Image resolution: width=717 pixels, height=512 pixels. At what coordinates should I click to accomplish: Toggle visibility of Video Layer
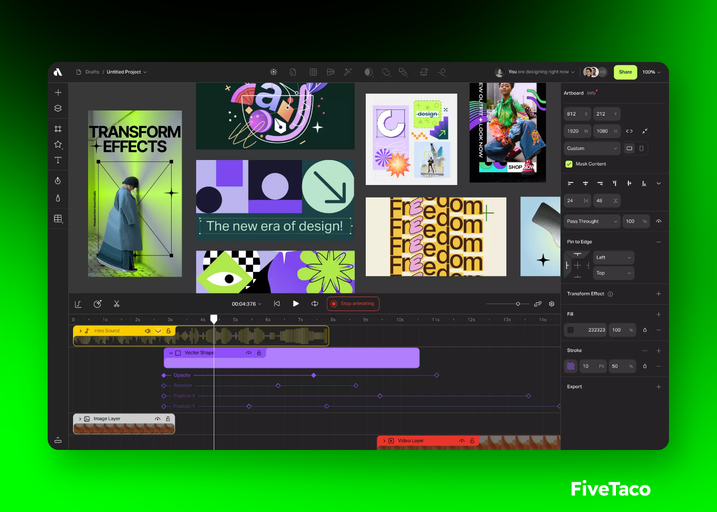click(x=462, y=441)
